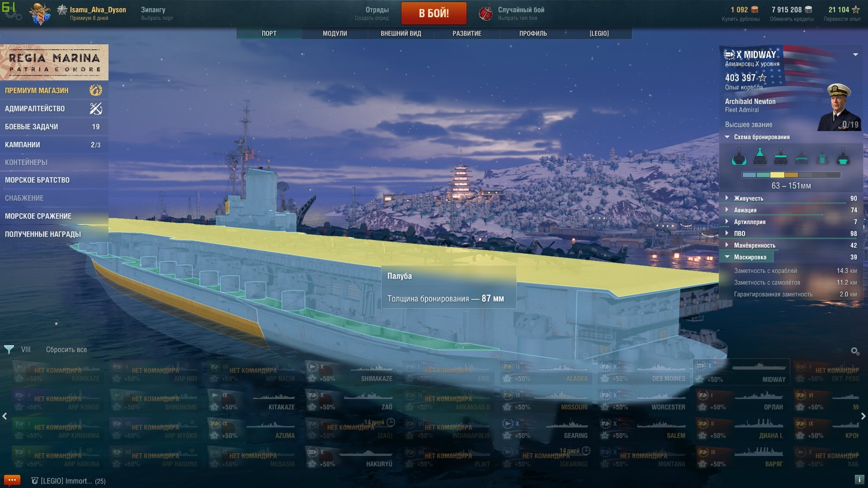
Task: Open carousel settings gear icon
Action: 855,351
